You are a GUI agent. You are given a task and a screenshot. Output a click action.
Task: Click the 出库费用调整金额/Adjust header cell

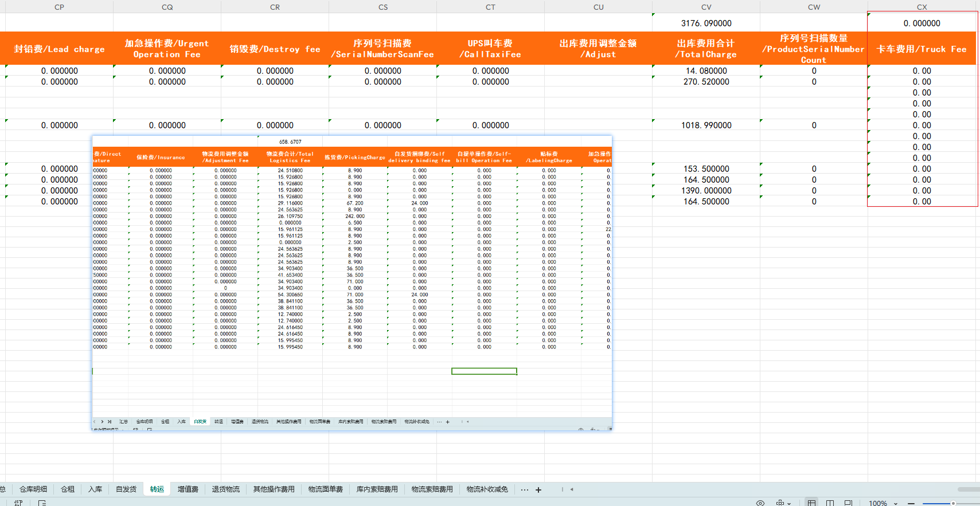coord(598,49)
